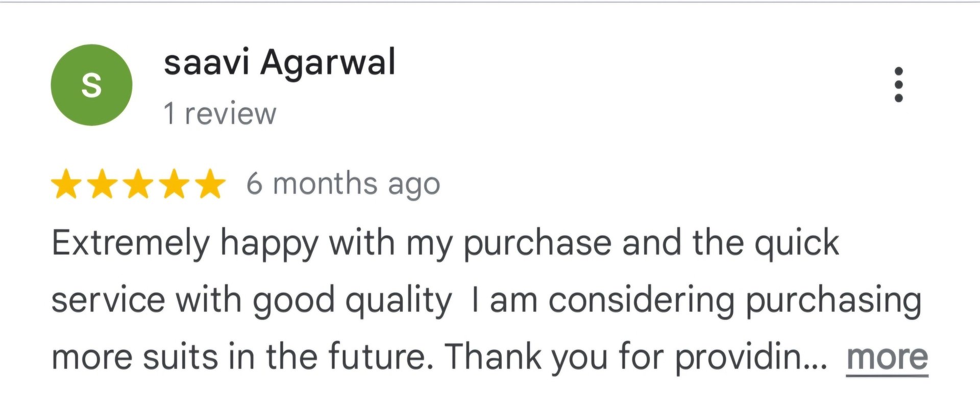Click the fourth yellow rating star
Image resolution: width=980 pixels, height=419 pixels.
pos(174,184)
